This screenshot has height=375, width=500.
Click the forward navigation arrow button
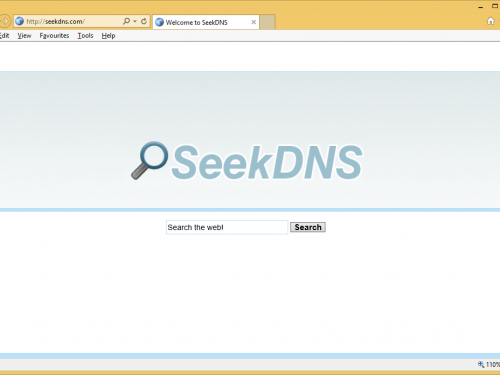coord(4,21)
